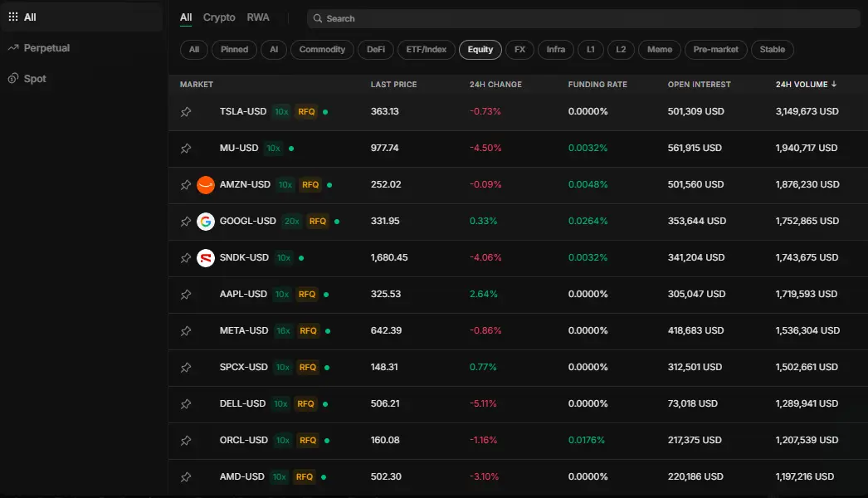Select the All filter chip
The image size is (868, 498).
[193, 49]
